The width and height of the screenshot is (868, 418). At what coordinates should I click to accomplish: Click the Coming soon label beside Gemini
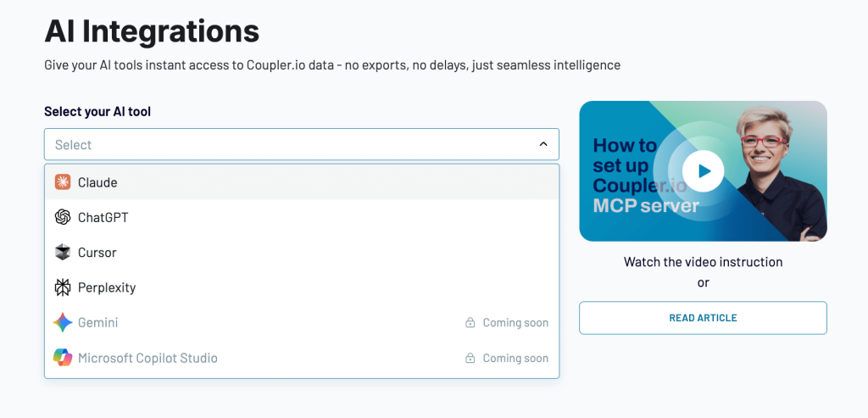tap(515, 323)
